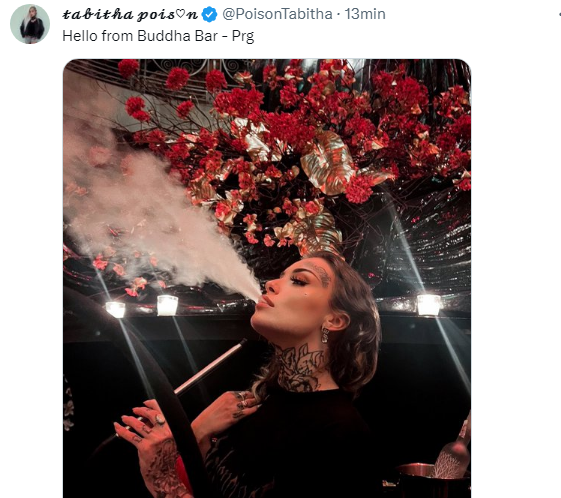Click the neck tattoo in the photo
Screen dimensions: 561x498
pos(300,368)
